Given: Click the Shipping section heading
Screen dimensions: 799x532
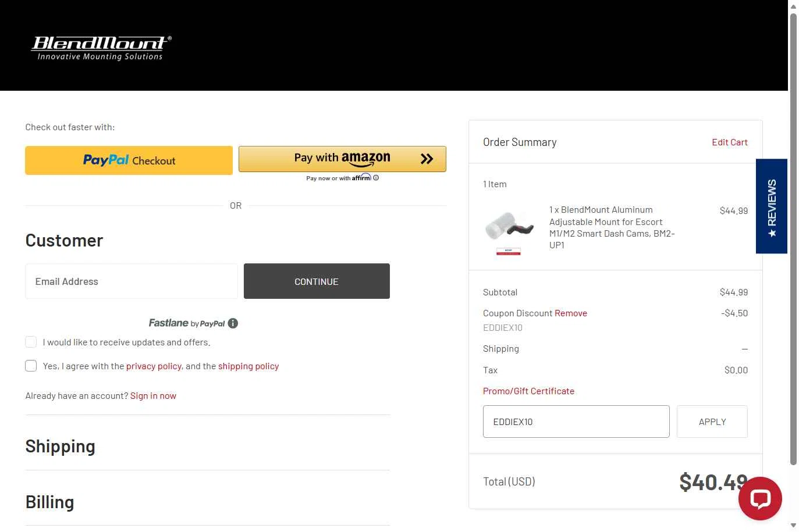Looking at the screenshot, I should tap(61, 447).
